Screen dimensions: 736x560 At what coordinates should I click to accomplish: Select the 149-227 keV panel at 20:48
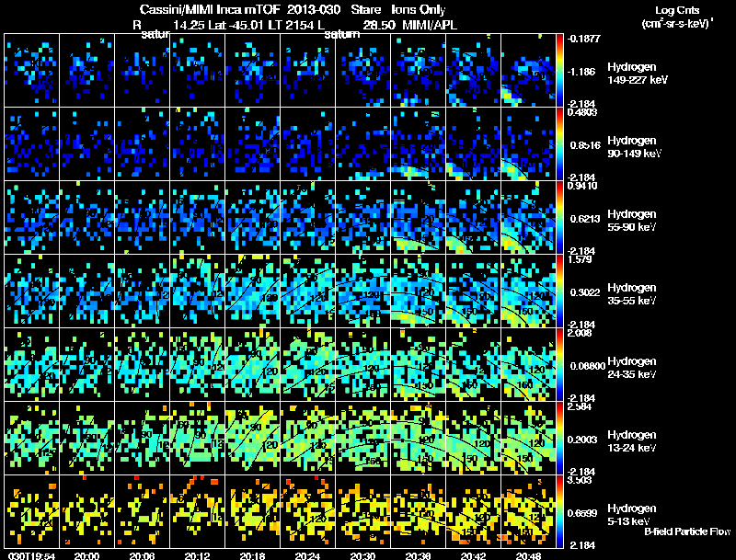[x=528, y=71]
